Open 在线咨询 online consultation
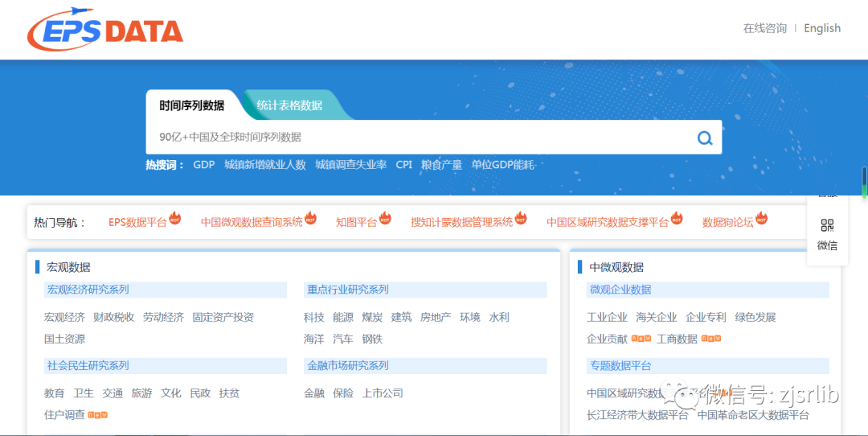 [764, 28]
